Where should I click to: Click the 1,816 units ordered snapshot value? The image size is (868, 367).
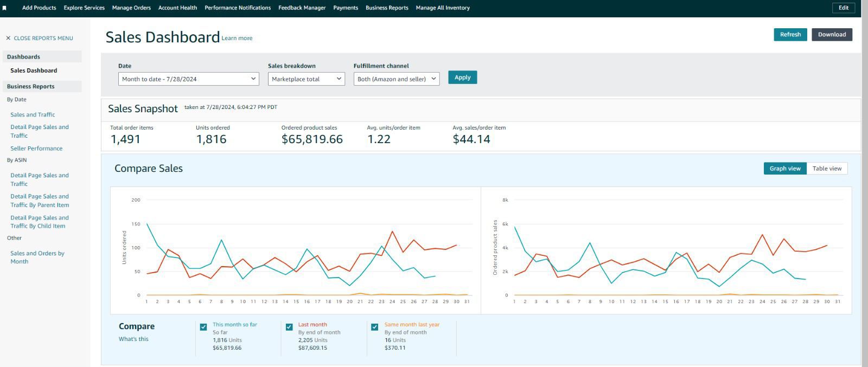pyautogui.click(x=211, y=139)
